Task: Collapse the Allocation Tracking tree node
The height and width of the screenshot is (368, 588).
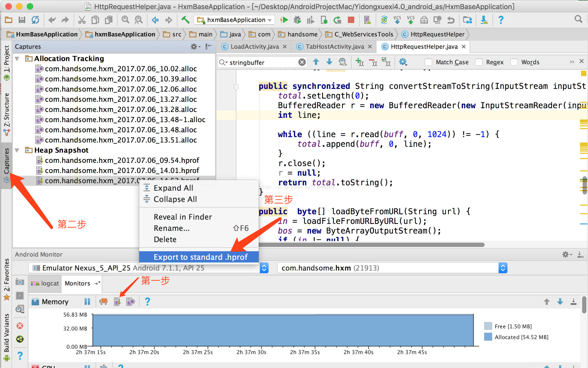Action: point(17,59)
